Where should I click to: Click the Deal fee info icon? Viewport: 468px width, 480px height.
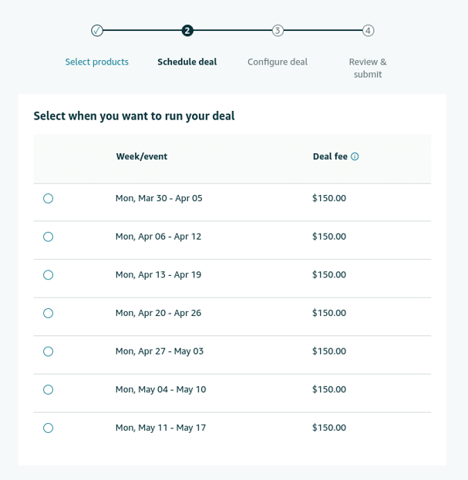(355, 156)
